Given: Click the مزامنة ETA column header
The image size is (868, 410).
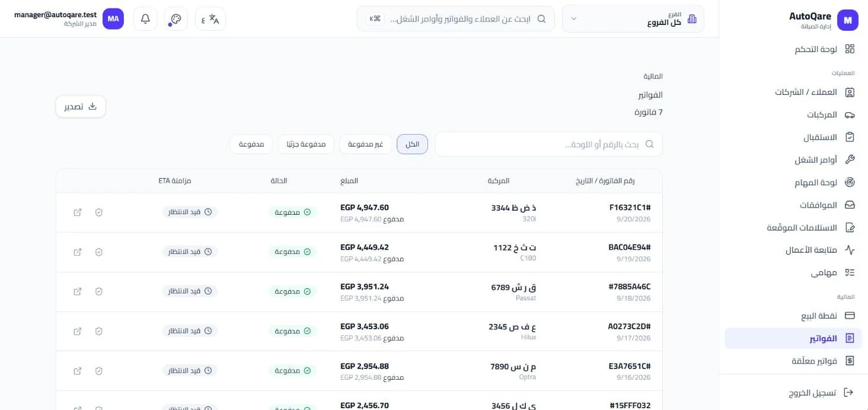Looking at the screenshot, I should [175, 181].
